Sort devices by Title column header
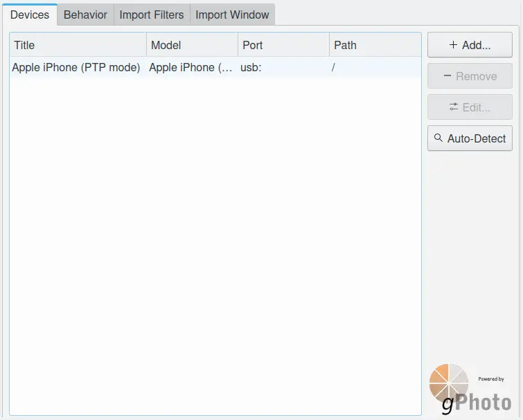The width and height of the screenshot is (523, 420). 78,45
